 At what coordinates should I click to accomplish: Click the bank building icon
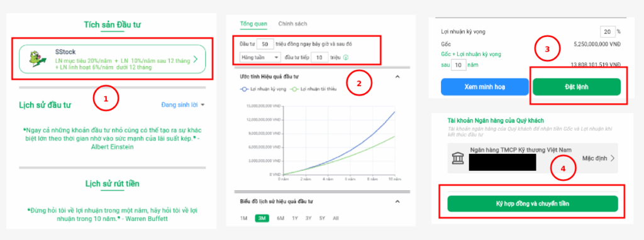click(x=458, y=158)
